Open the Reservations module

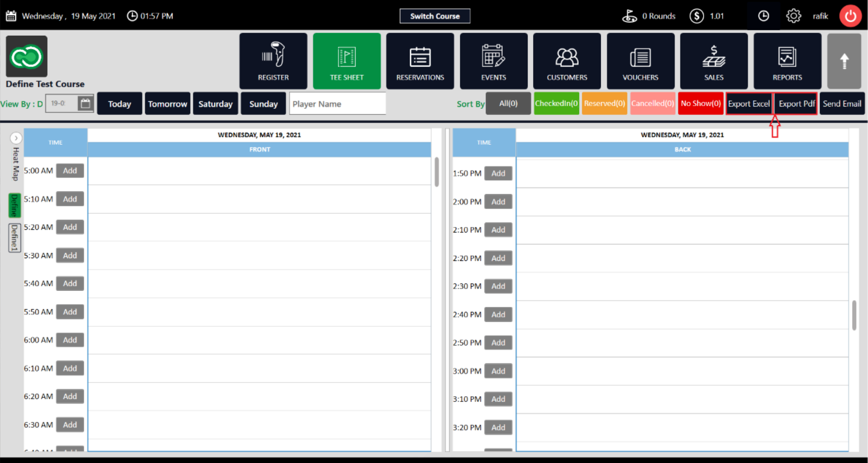tap(420, 61)
